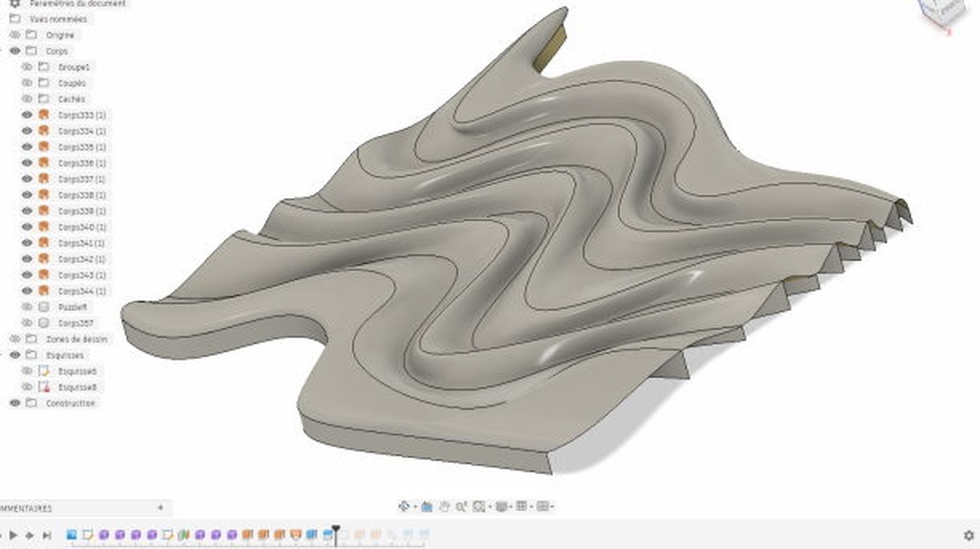Activate the Zoom magnifier tool
Viewport: 980px width, 549px height.
461,506
